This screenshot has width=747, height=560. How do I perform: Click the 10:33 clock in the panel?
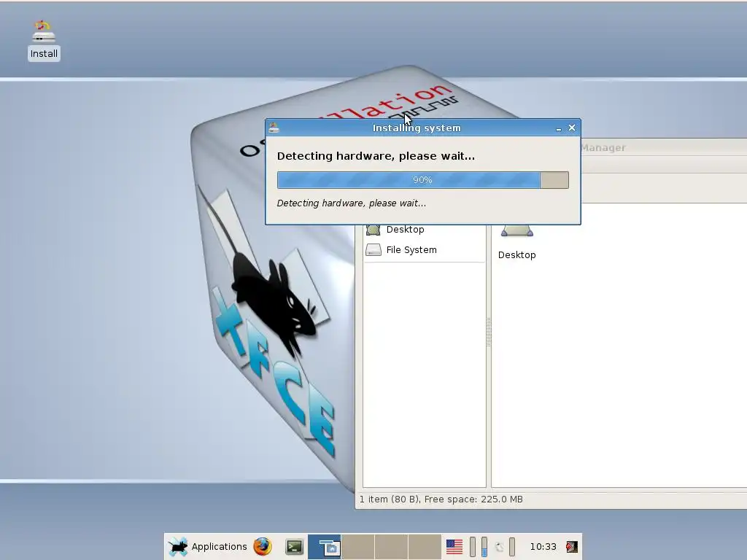tap(543, 547)
